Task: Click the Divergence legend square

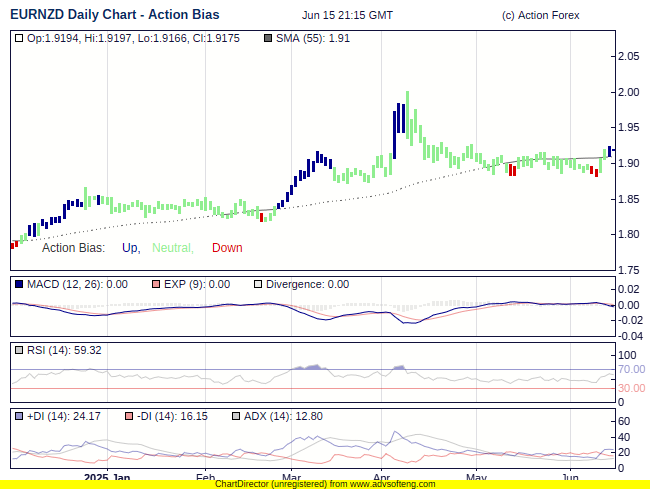Action: (x=257, y=284)
